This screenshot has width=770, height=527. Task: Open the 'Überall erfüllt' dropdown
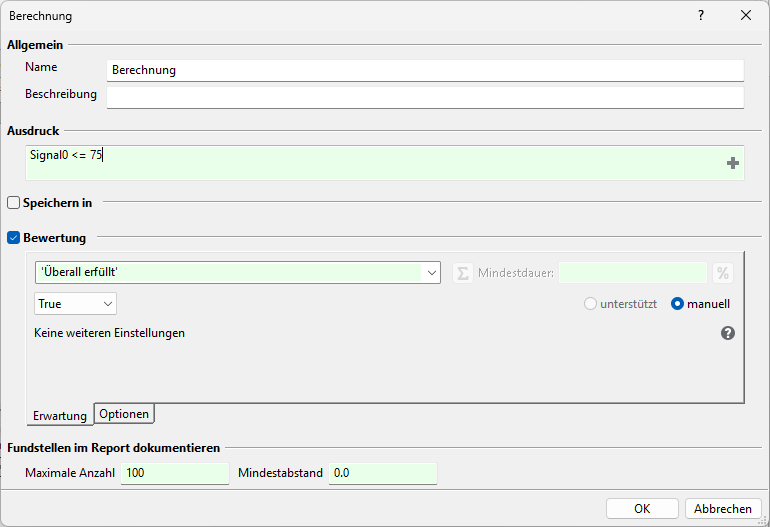(238, 273)
